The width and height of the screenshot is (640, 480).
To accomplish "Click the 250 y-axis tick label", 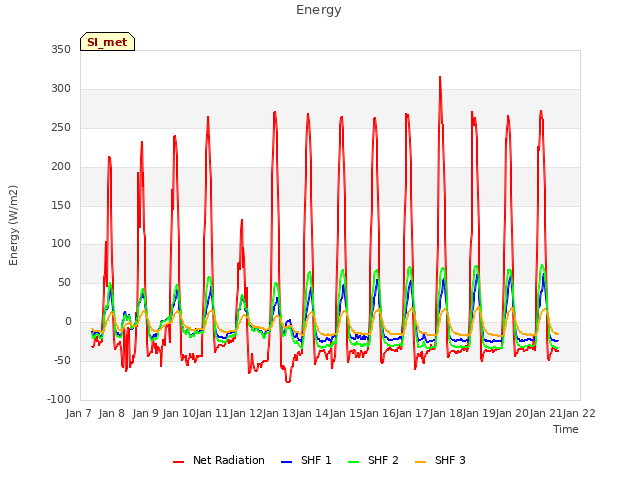I will click(x=61, y=128).
